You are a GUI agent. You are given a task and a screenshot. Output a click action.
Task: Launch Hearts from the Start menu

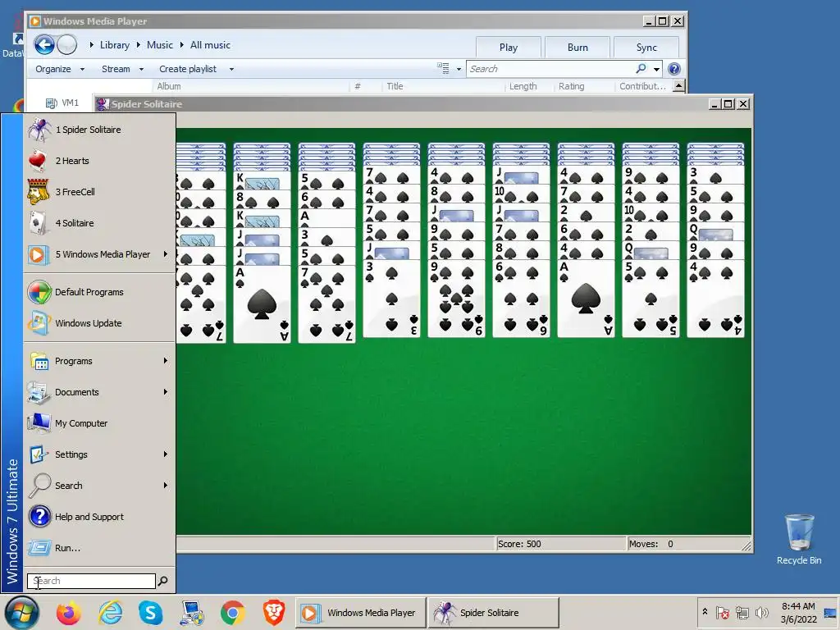(x=99, y=161)
